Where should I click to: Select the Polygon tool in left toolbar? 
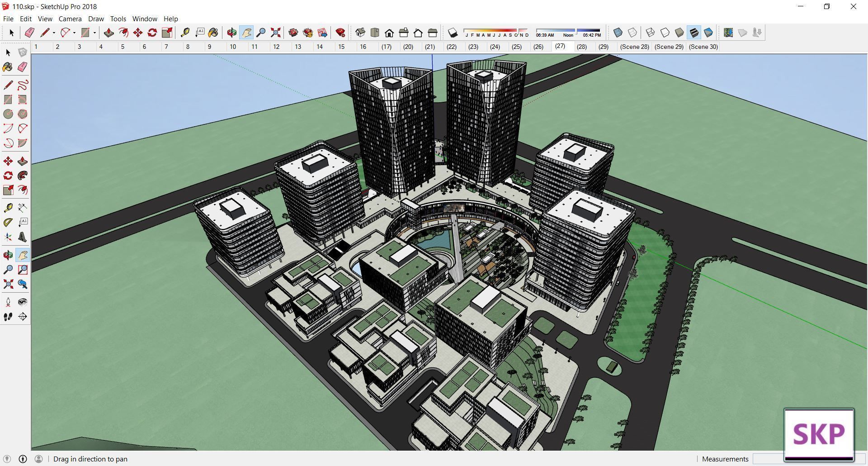point(22,114)
